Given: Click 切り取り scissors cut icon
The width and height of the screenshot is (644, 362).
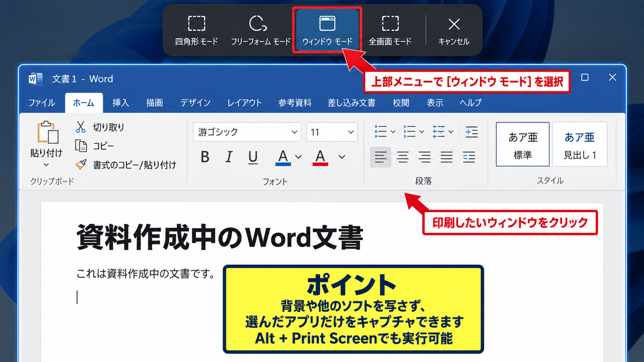Looking at the screenshot, I should (80, 127).
